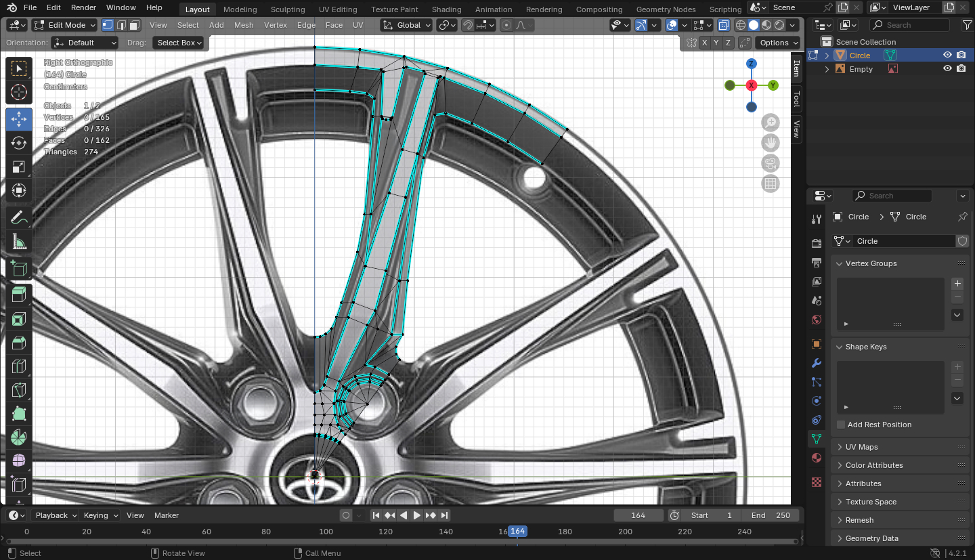This screenshot has width=975, height=560.
Task: Switch to the Sculpting workspace tab
Action: point(288,9)
